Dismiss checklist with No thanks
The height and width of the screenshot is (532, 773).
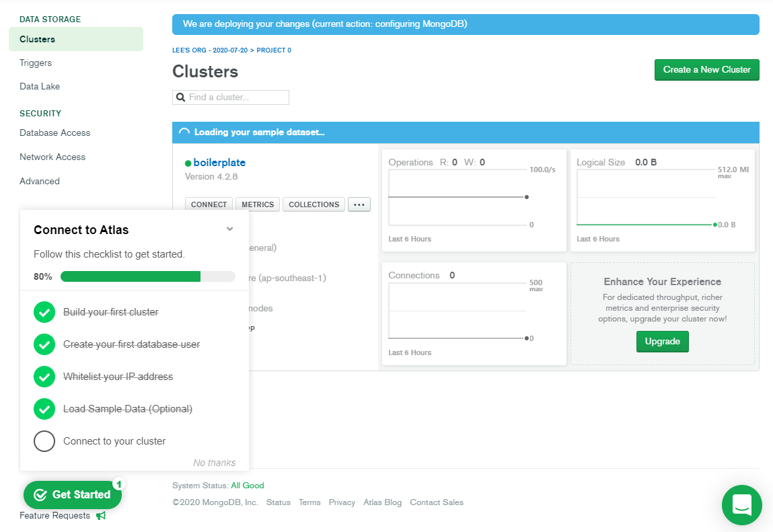214,463
